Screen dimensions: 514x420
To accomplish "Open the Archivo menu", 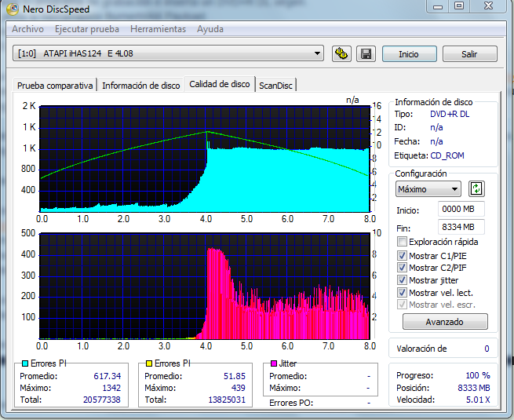I will [27, 29].
